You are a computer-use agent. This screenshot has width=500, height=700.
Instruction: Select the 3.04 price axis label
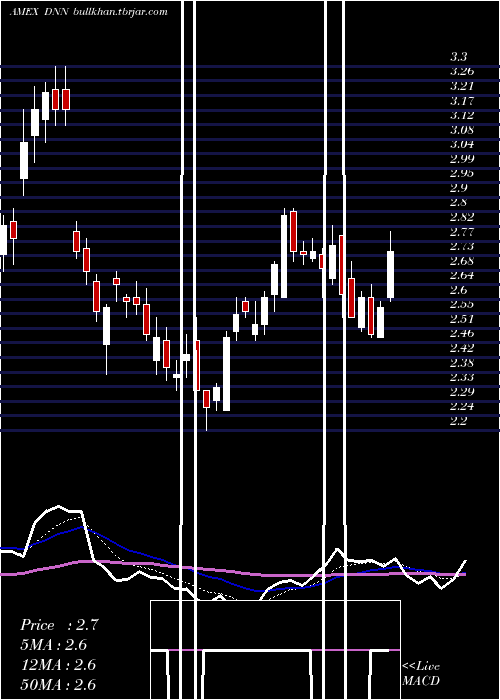462,144
